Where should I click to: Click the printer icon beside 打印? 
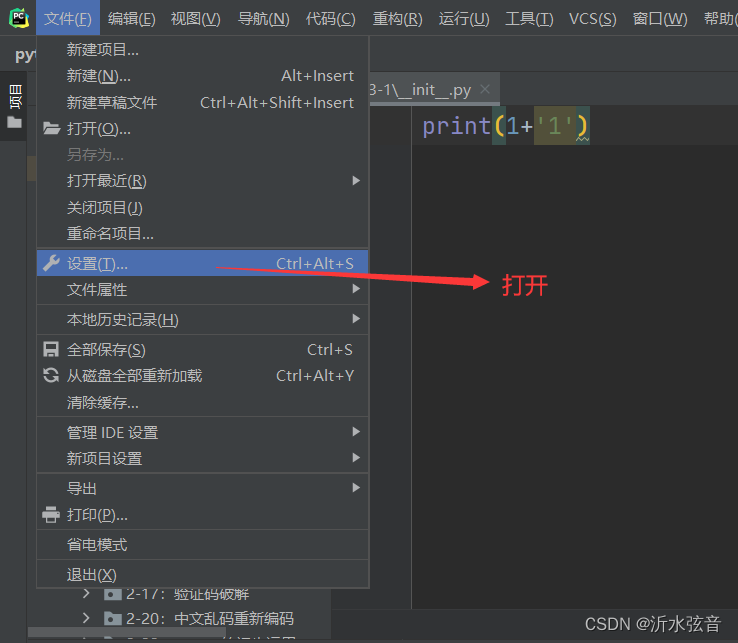(51, 514)
